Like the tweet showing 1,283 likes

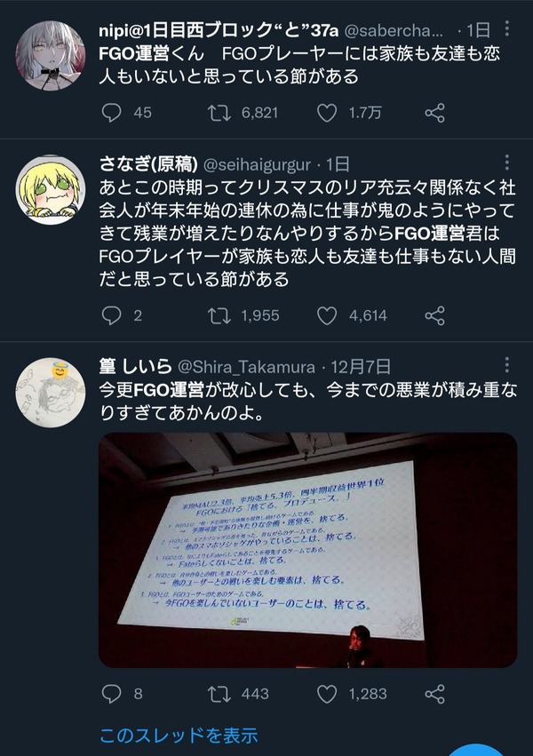(327, 694)
